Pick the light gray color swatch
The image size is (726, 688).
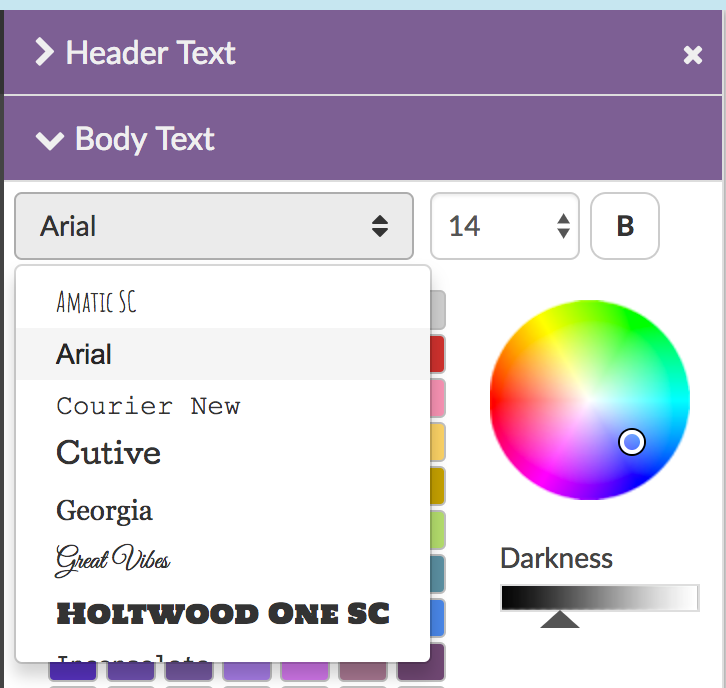438,310
